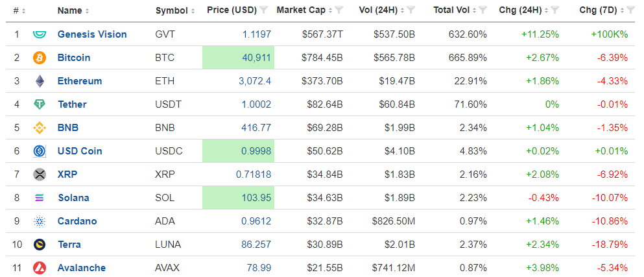Open the Total Vol filter funnel
The height and width of the screenshot is (277, 644).
[483, 10]
